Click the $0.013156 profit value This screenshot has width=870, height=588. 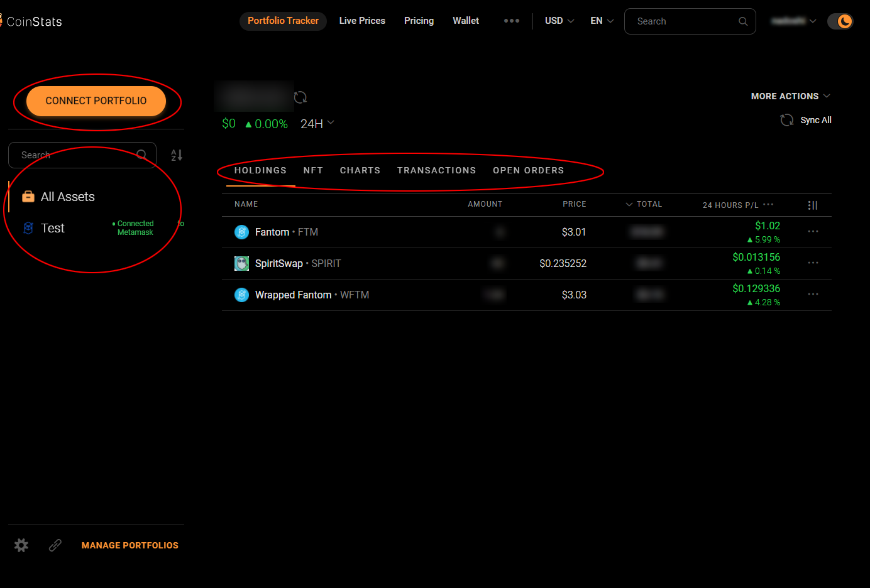(x=756, y=257)
